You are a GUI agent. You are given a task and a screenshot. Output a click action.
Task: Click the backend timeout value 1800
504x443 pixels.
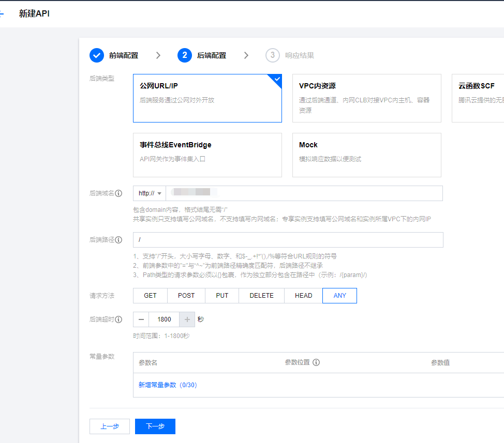[x=164, y=319]
